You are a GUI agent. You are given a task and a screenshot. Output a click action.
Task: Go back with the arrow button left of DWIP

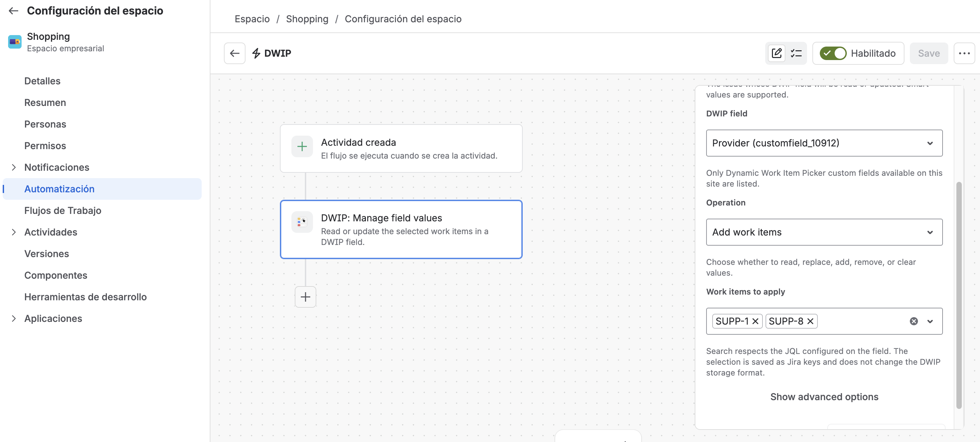(x=234, y=53)
